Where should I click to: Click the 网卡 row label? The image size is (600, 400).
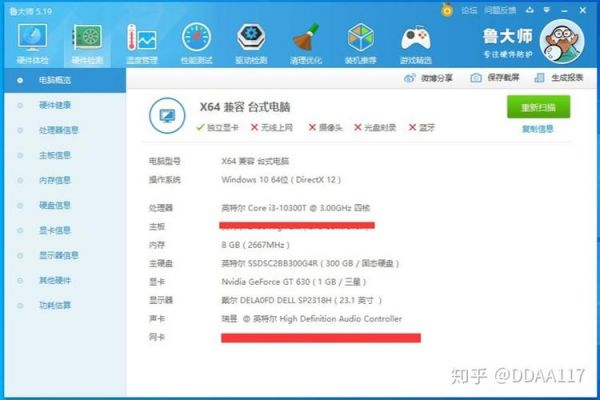click(x=157, y=337)
